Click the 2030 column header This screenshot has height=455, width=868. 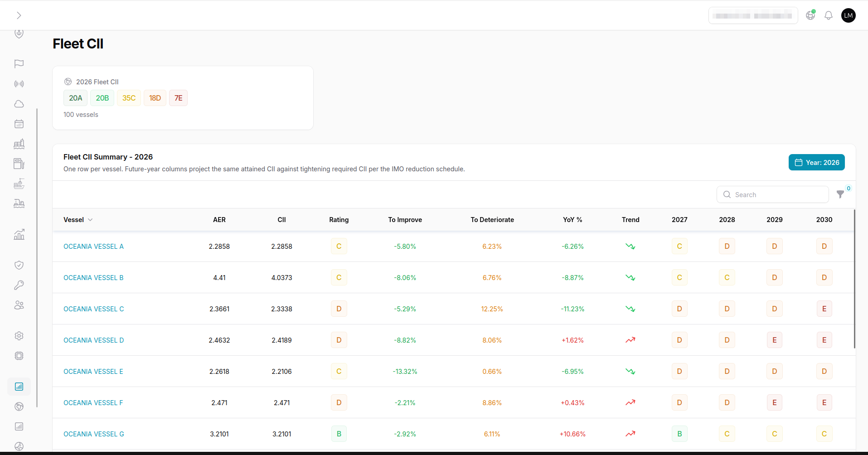(824, 220)
